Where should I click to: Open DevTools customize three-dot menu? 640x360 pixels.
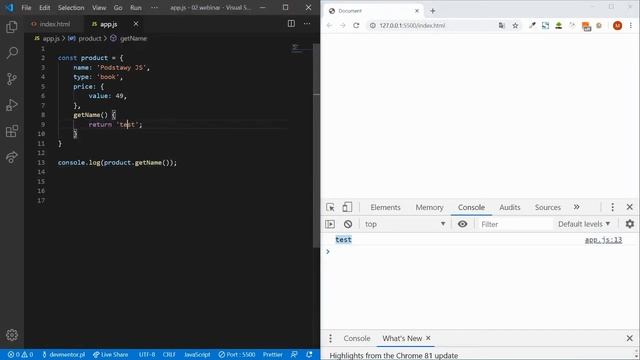coord(612,207)
